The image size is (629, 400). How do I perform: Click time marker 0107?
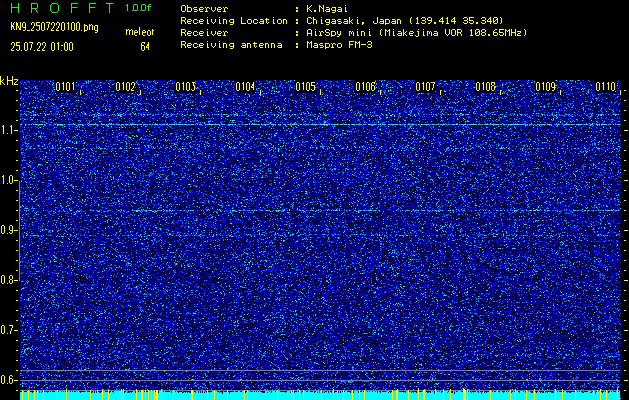(425, 87)
